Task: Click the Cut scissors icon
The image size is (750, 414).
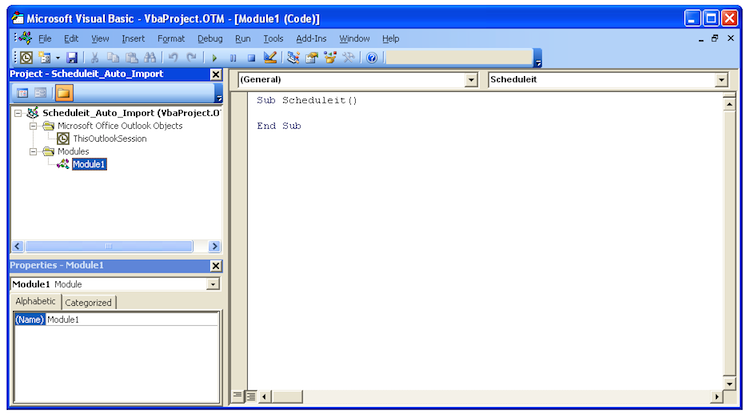Action: (95, 58)
